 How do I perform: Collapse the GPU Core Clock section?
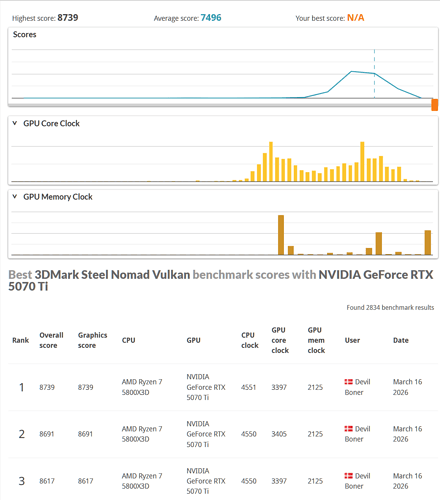[15, 123]
